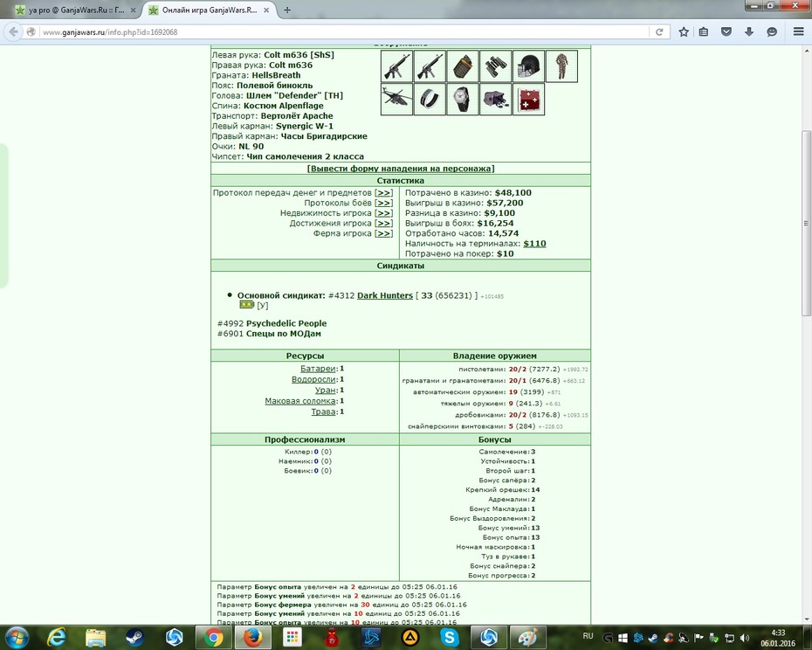This screenshot has width=812, height=650.
Task: Click the Pocket icon in the toolbar
Action: click(726, 31)
